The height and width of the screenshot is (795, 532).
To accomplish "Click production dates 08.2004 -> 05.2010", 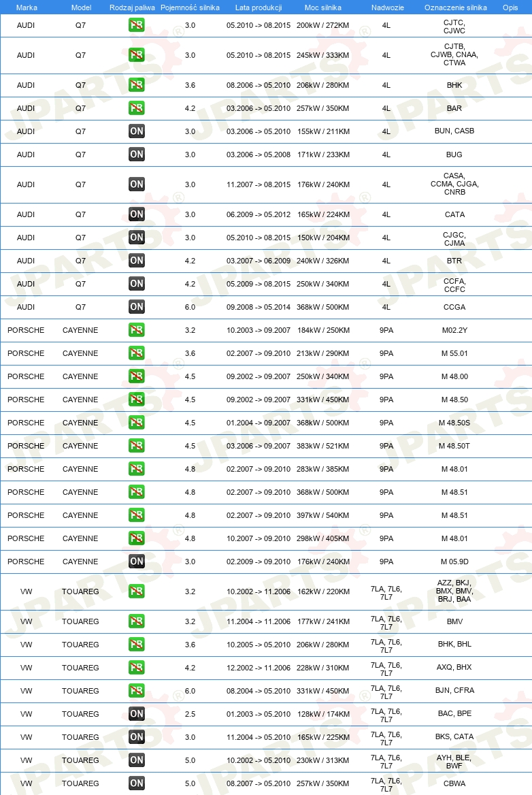I will pyautogui.click(x=259, y=691).
